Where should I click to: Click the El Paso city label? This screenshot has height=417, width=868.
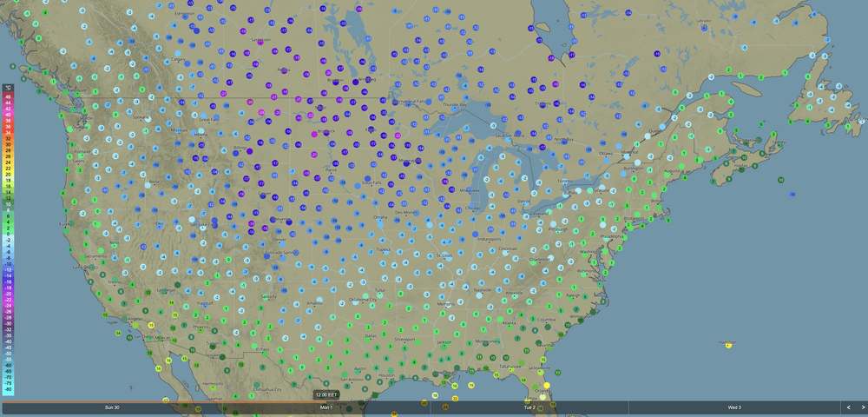pyautogui.click(x=262, y=349)
